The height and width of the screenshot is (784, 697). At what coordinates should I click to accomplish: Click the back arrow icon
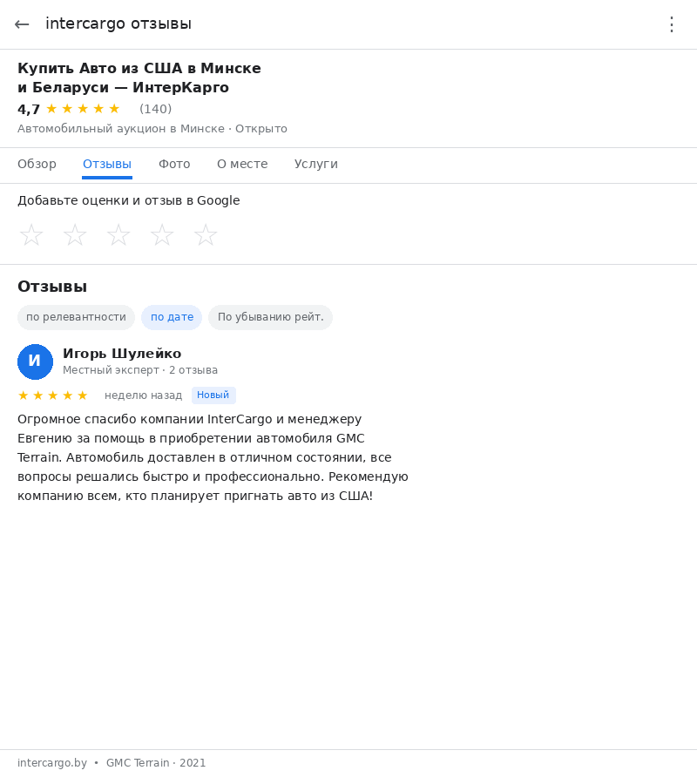pyautogui.click(x=22, y=24)
